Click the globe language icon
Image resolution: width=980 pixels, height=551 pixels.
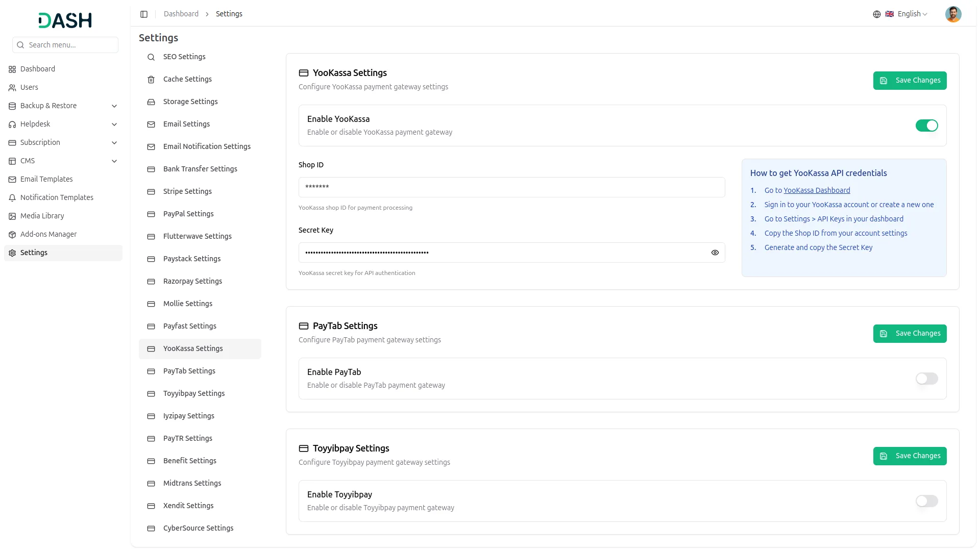coord(876,14)
